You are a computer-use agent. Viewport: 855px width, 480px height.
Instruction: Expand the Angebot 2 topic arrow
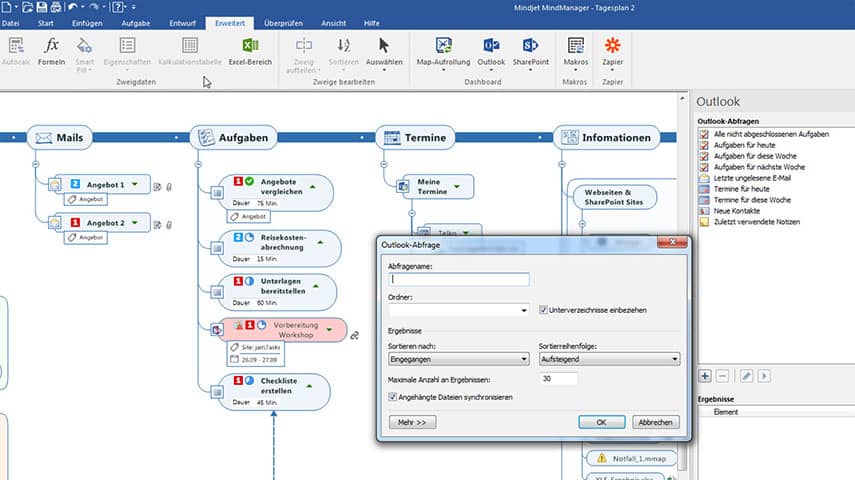coord(135,223)
